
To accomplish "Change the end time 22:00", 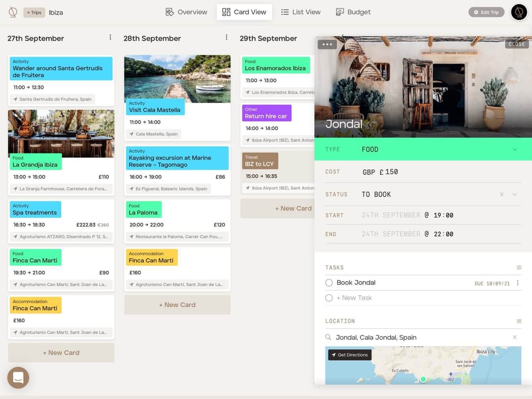I will (x=443, y=234).
